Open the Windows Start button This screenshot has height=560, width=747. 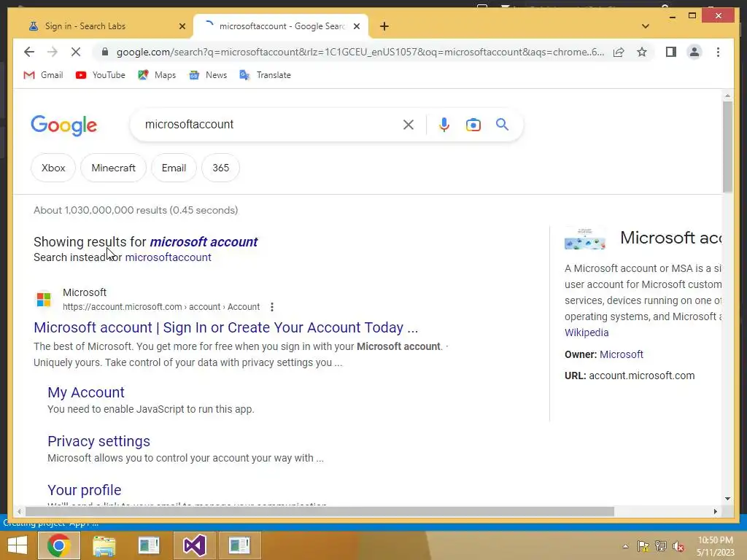pos(18,545)
